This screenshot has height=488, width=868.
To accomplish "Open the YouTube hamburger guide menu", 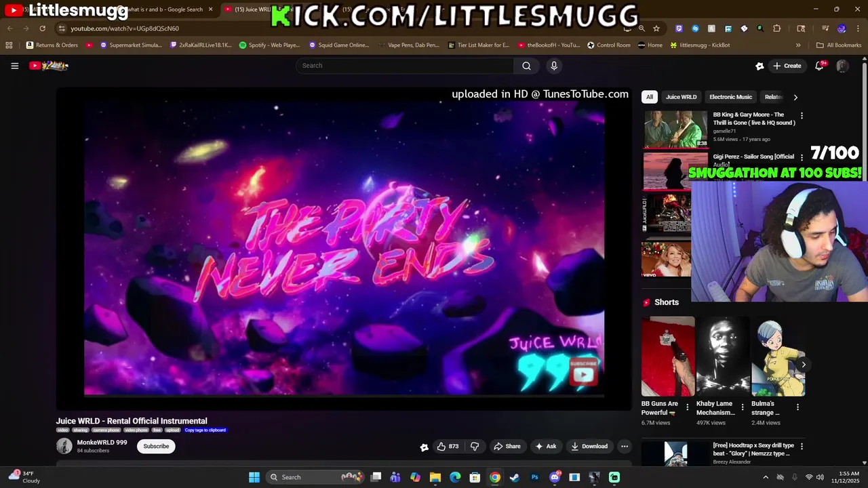I will click(14, 66).
